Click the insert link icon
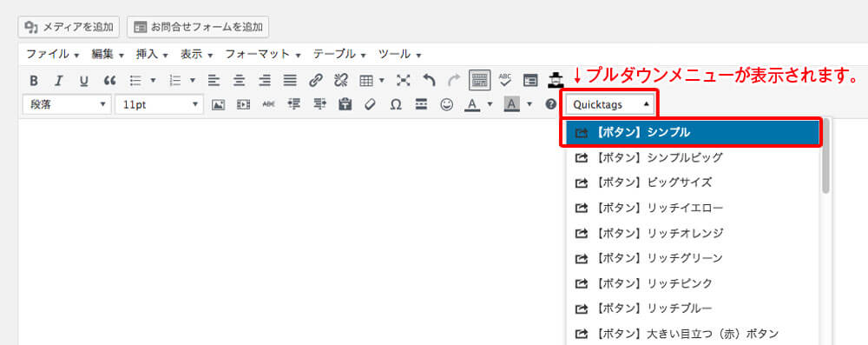 tap(316, 81)
